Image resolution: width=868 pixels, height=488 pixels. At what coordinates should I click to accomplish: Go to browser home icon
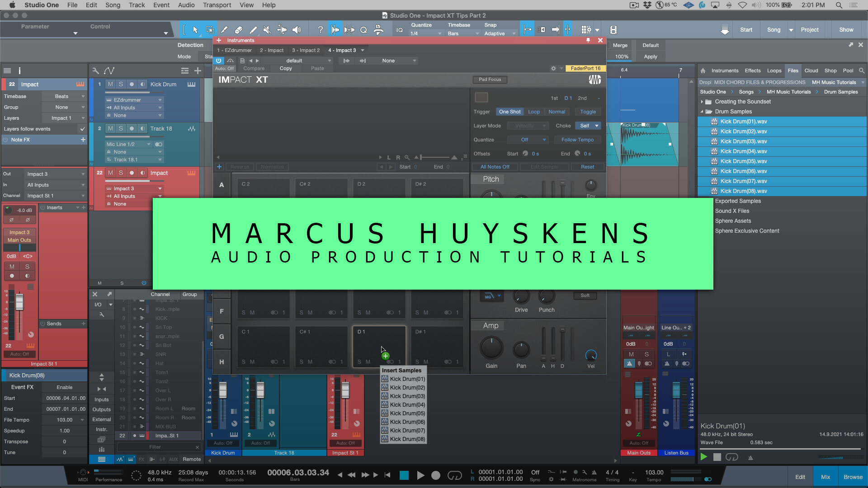703,70
